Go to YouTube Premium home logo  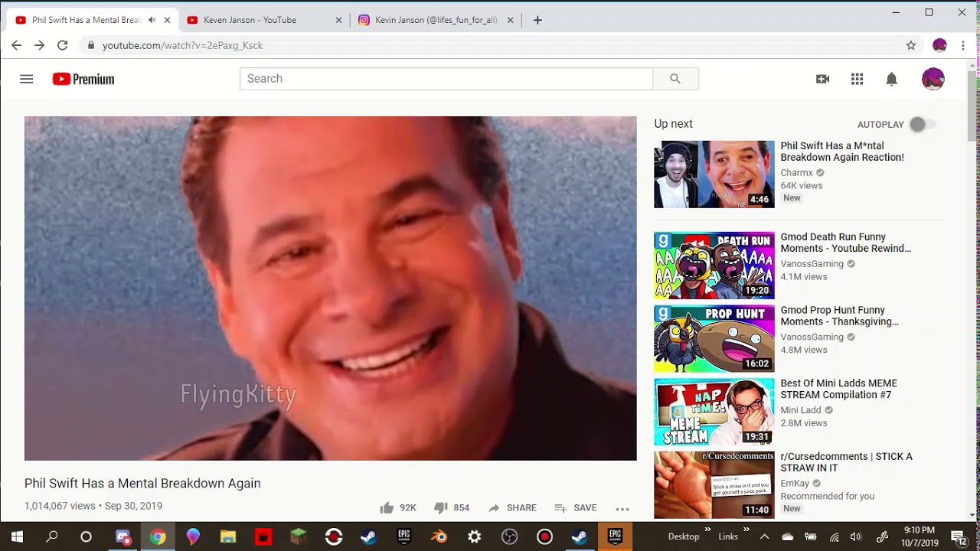click(x=83, y=79)
